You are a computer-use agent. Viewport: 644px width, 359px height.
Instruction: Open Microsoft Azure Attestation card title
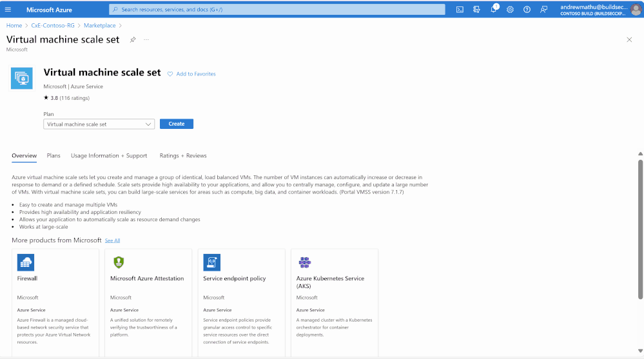(147, 278)
